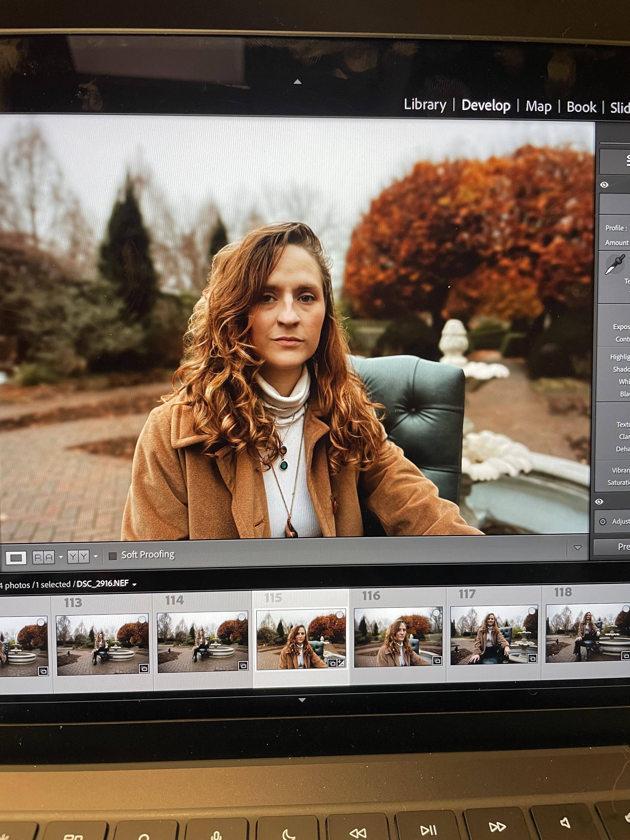This screenshot has width=630, height=840.
Task: Click the targeted Adjust tool icon
Action: 603,522
